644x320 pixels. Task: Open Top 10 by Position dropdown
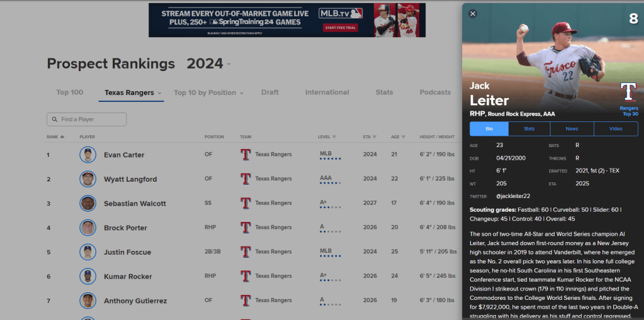click(x=241, y=93)
